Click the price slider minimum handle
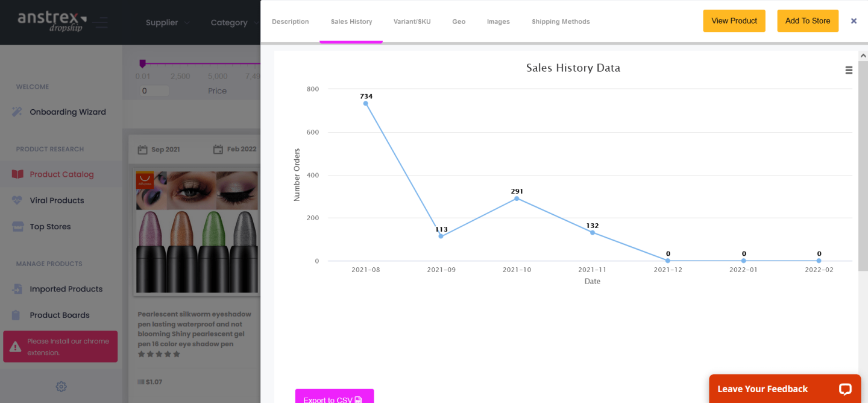868x403 pixels. point(143,63)
